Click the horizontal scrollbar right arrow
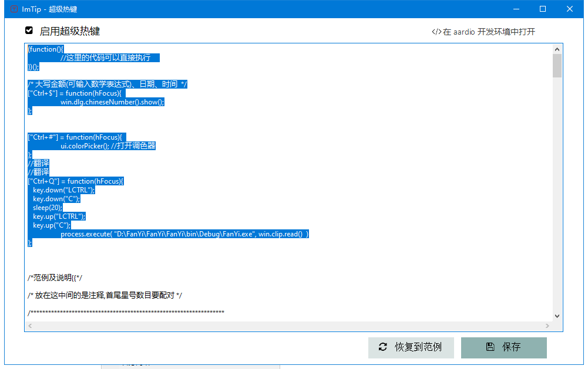 (547, 326)
